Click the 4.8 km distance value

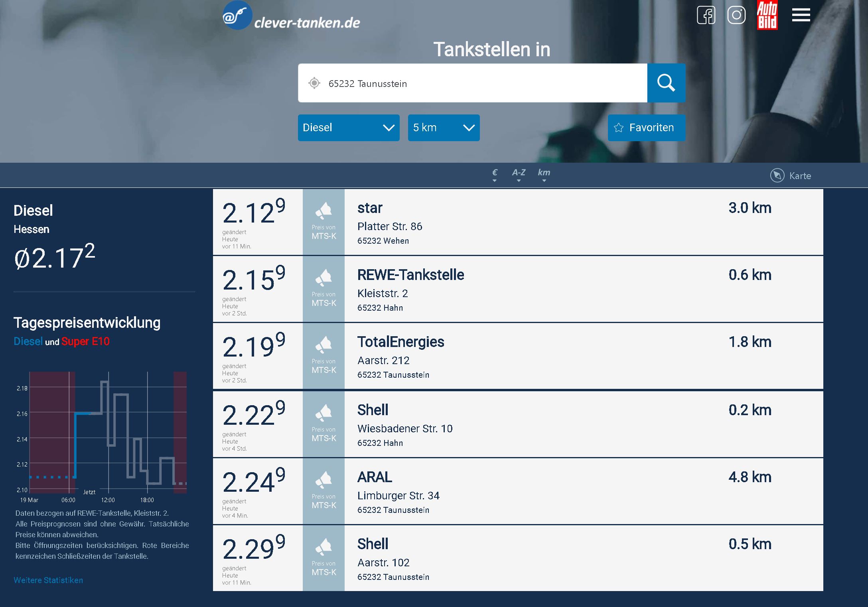click(x=750, y=477)
